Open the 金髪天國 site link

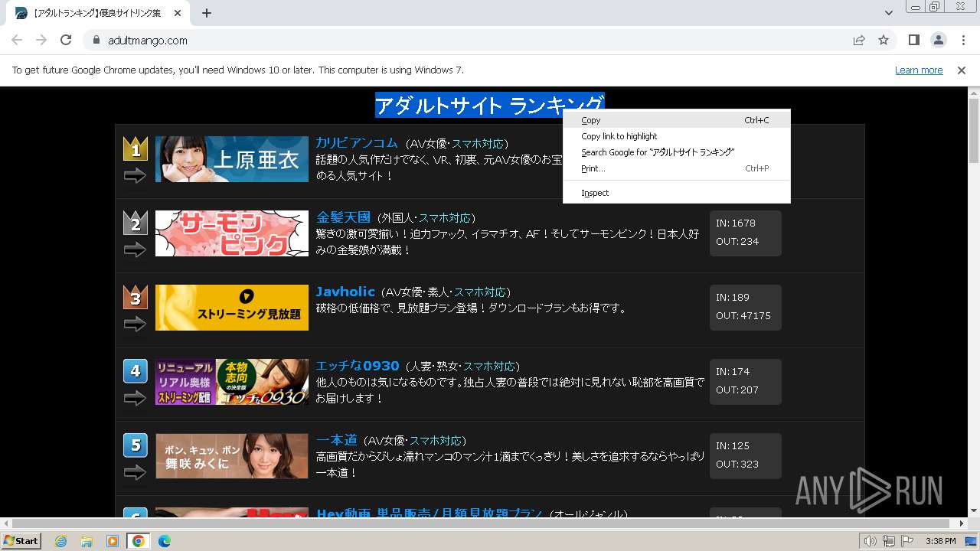click(x=343, y=217)
